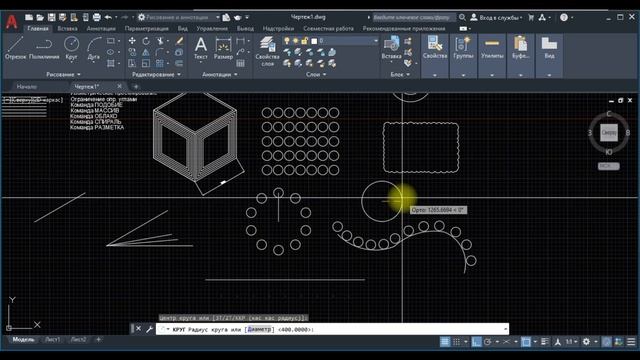Click the Array tool icon
Screen dimensions: 640x360
point(160,63)
